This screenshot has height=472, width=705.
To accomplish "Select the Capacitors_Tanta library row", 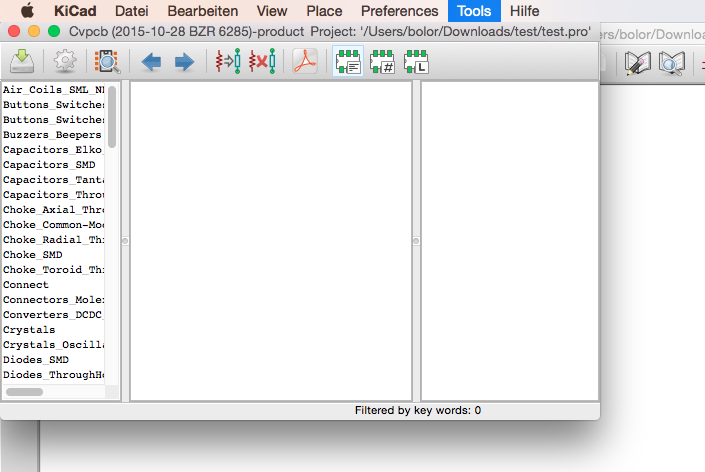I will pos(54,180).
